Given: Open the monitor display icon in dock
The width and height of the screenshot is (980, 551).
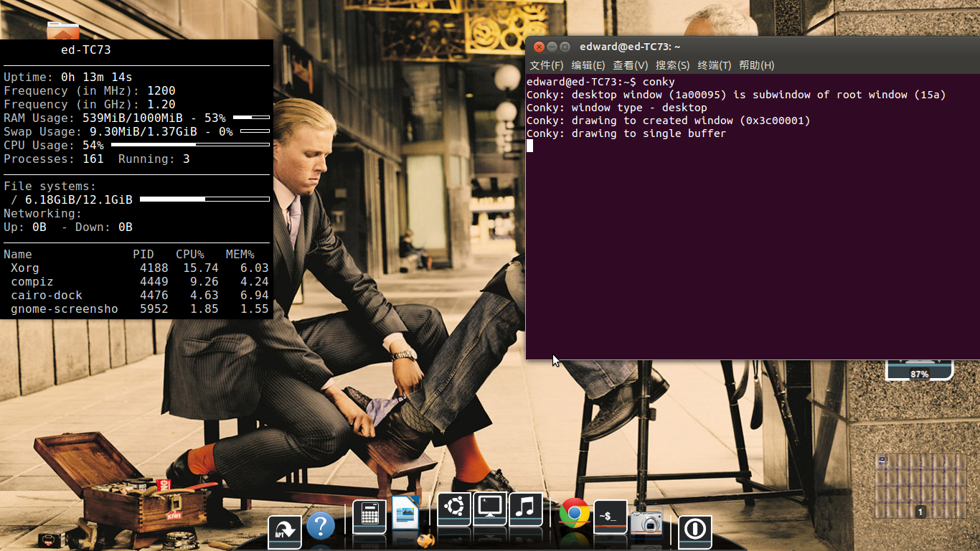Looking at the screenshot, I should point(490,509).
